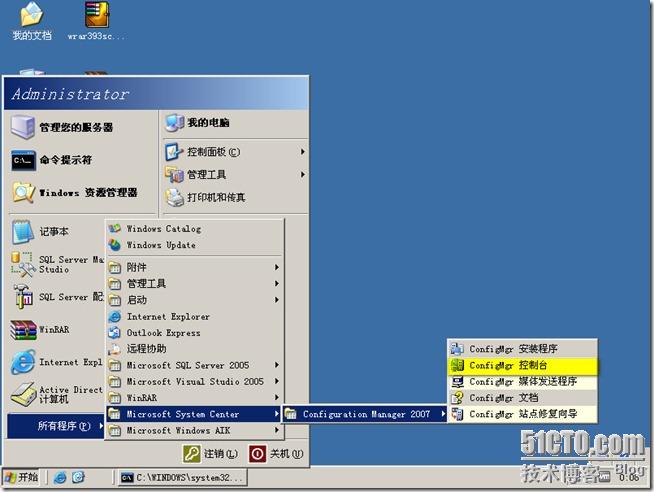The height and width of the screenshot is (492, 654).
Task: Expand 启动 program folder
Action: tap(194, 300)
